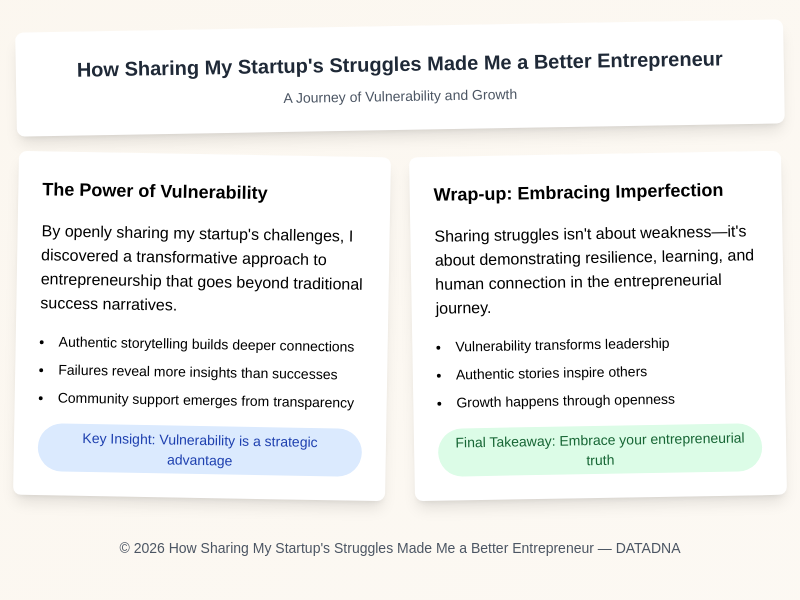800x600 pixels.
Task: Click 'Community support emerges from transparency' bullet
Action: point(206,401)
